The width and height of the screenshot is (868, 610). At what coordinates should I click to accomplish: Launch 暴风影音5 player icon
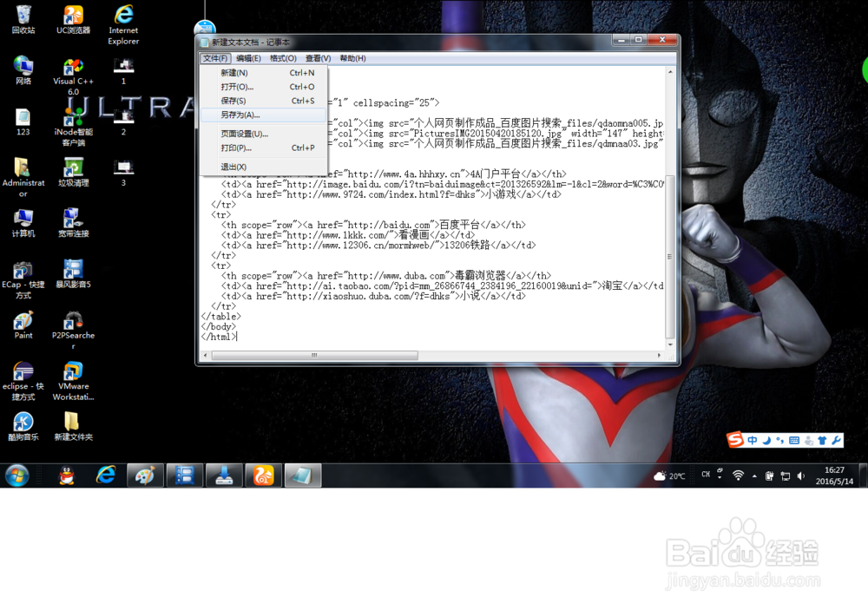[x=73, y=274]
